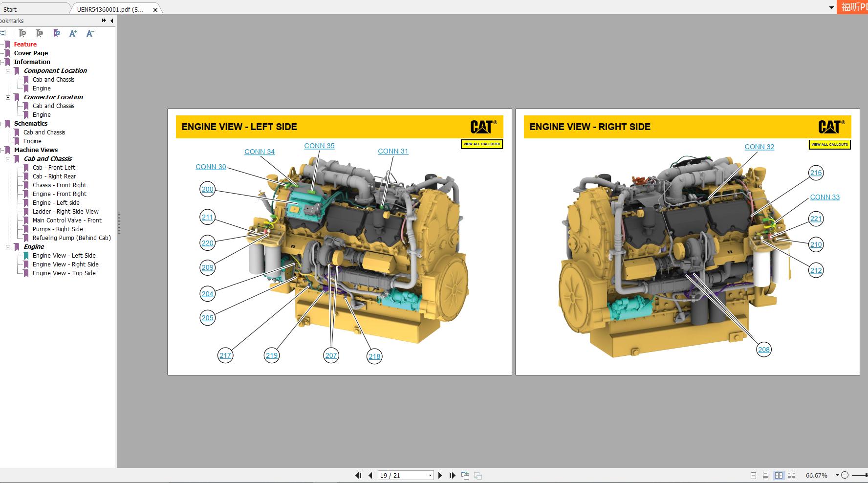Viewport: 868px width, 483px height.
Task: Toggle the Bookmarks panel visibility icon
Action: coord(3,34)
